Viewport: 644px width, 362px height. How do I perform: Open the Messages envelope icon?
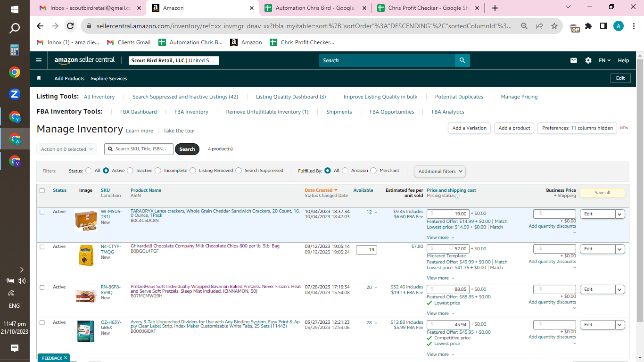click(574, 60)
